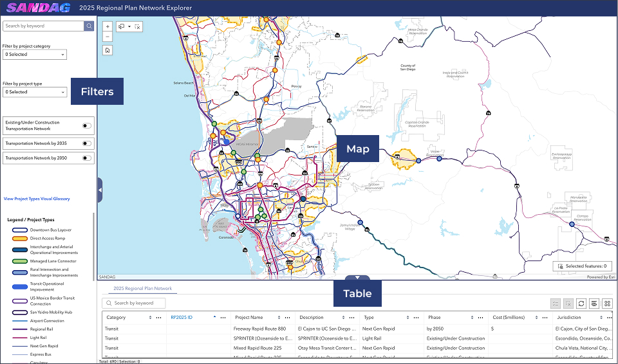The height and width of the screenshot is (364, 618).
Task: Turn on Transportation Network by 2050
Action: (x=86, y=158)
